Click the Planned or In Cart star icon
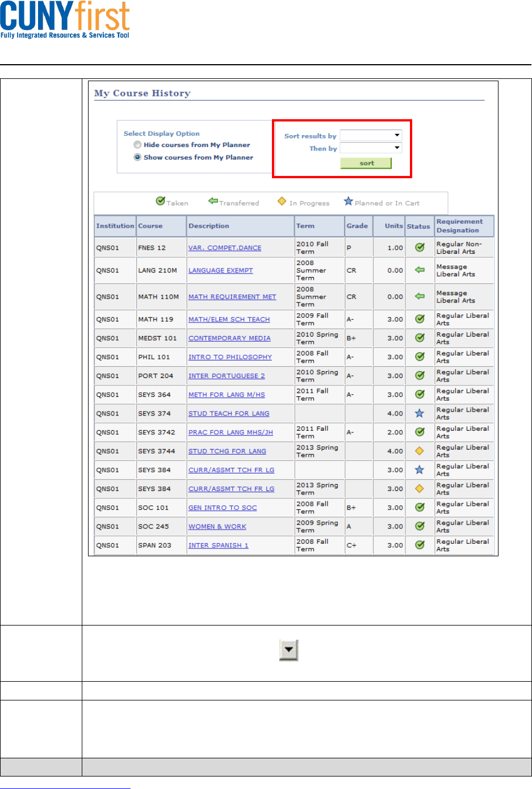This screenshot has width=532, height=789. (349, 201)
